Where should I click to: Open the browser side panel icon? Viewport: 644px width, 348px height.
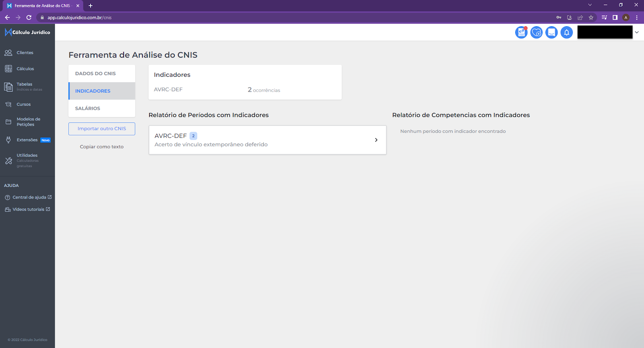coord(615,17)
